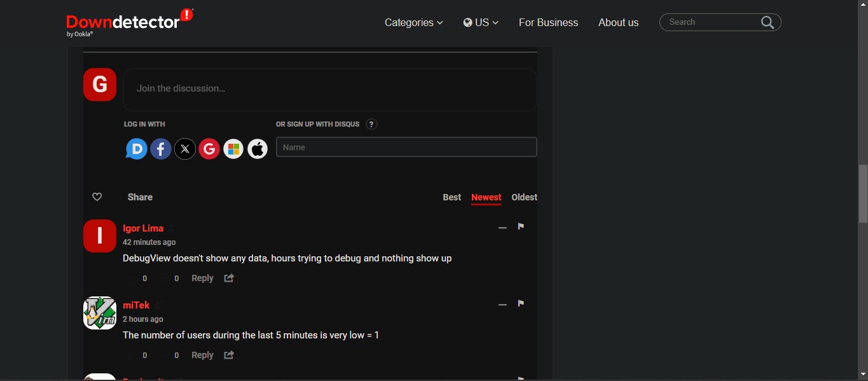The height and width of the screenshot is (381, 868).
Task: Open the Downdetector logo homepage link
Action: coord(130,22)
